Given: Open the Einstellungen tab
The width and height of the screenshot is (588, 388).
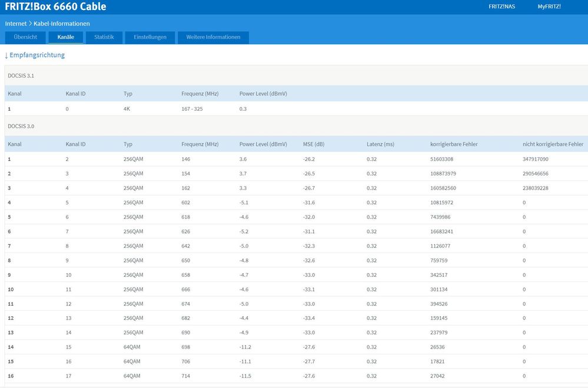Looking at the screenshot, I should [150, 37].
